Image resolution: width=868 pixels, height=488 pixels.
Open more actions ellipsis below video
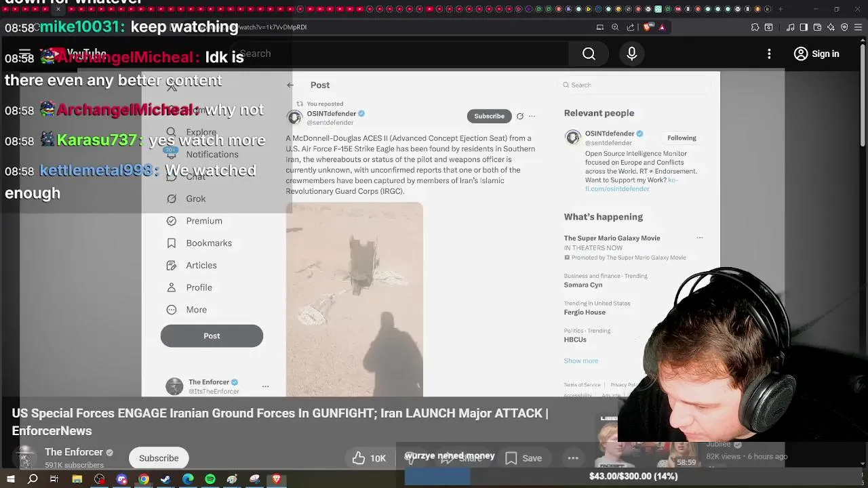click(x=573, y=458)
